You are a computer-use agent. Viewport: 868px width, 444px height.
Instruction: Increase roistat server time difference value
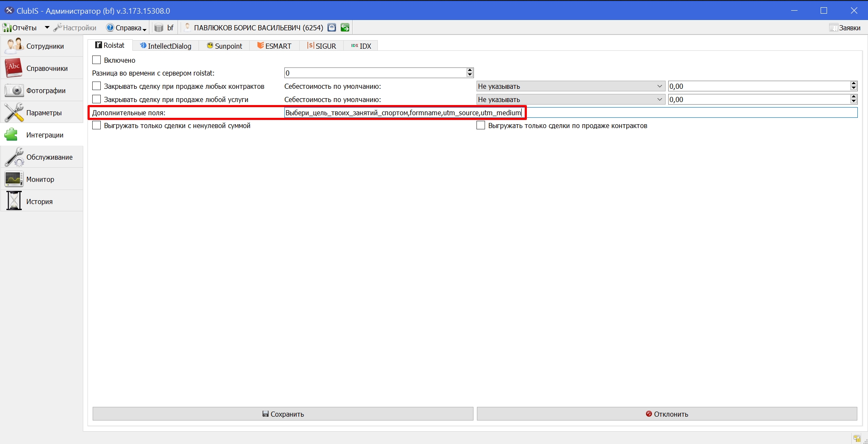coord(470,70)
